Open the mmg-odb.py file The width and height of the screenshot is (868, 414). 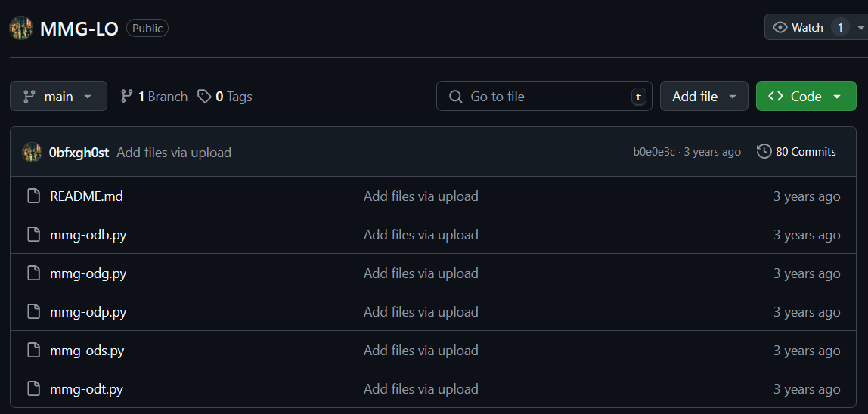coord(88,235)
